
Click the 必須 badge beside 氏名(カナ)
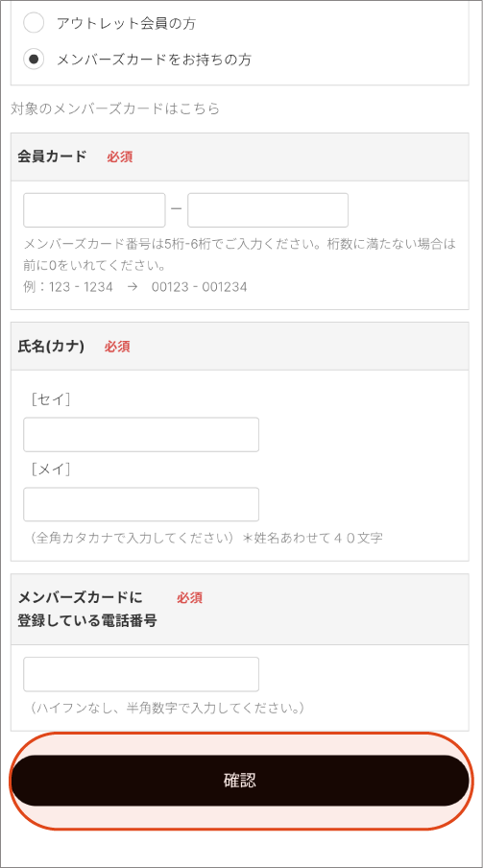117,347
